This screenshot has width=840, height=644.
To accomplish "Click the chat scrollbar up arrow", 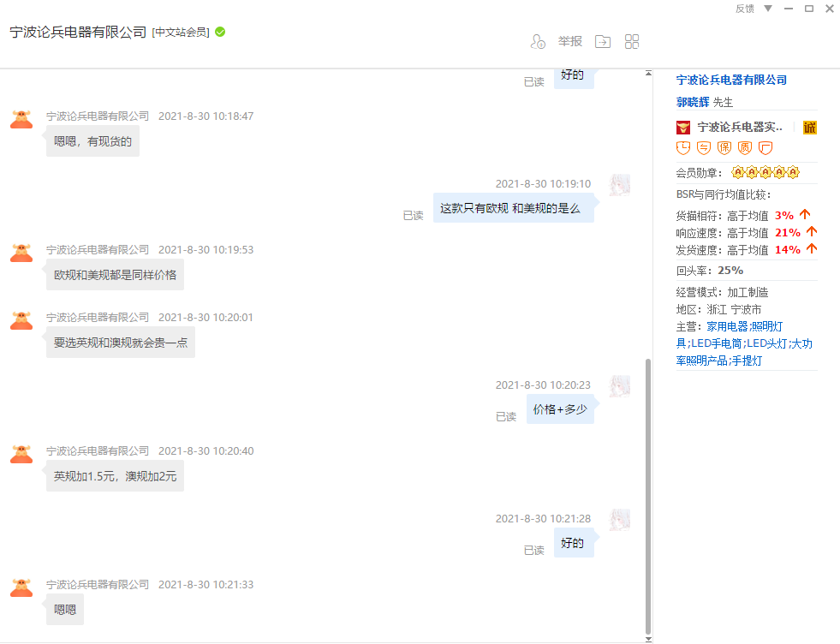I will [x=648, y=74].
